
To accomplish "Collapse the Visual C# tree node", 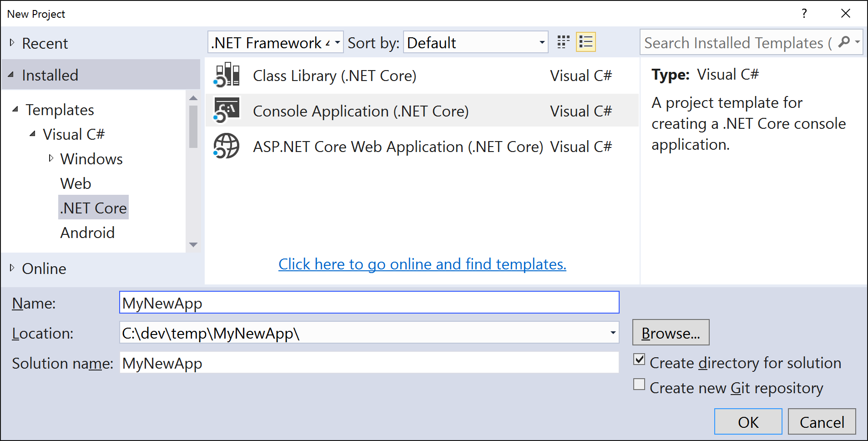I will coord(33,134).
